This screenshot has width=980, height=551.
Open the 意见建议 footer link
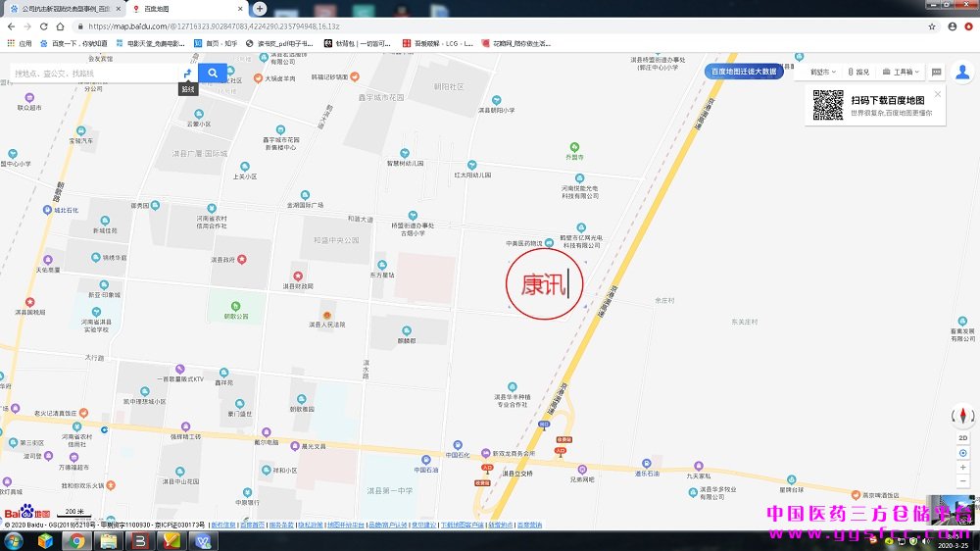(x=423, y=525)
